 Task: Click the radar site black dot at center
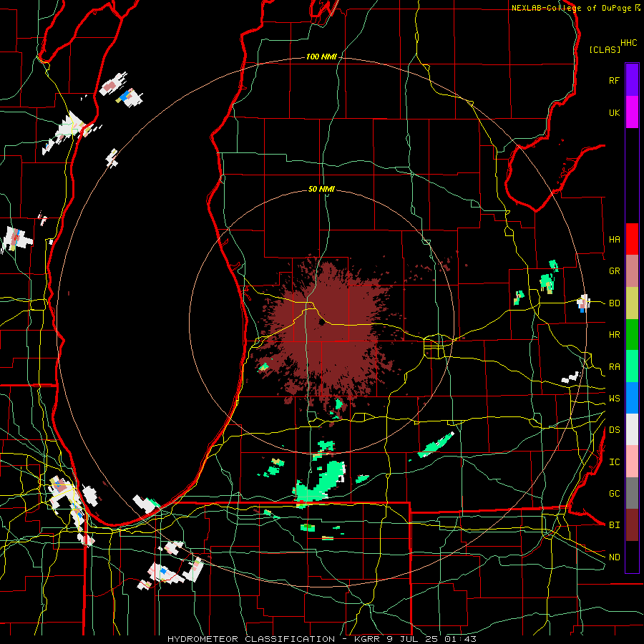click(x=321, y=323)
